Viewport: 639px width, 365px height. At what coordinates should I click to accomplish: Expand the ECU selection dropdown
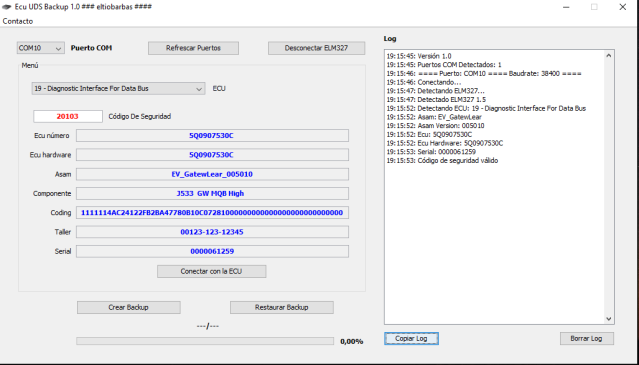(x=118, y=88)
